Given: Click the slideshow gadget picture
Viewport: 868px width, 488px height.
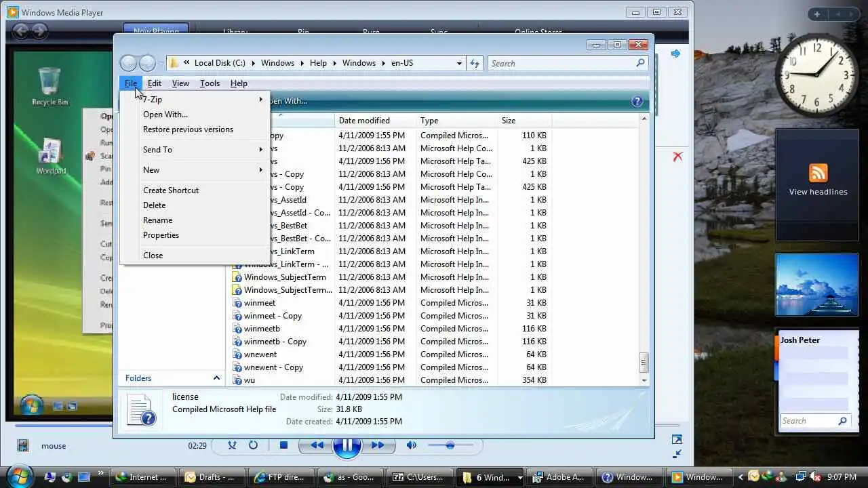Looking at the screenshot, I should [x=817, y=285].
